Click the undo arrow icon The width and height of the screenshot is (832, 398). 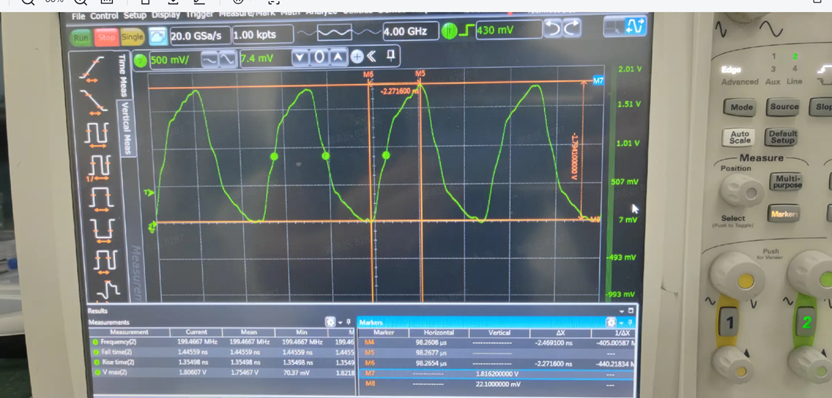click(x=553, y=29)
